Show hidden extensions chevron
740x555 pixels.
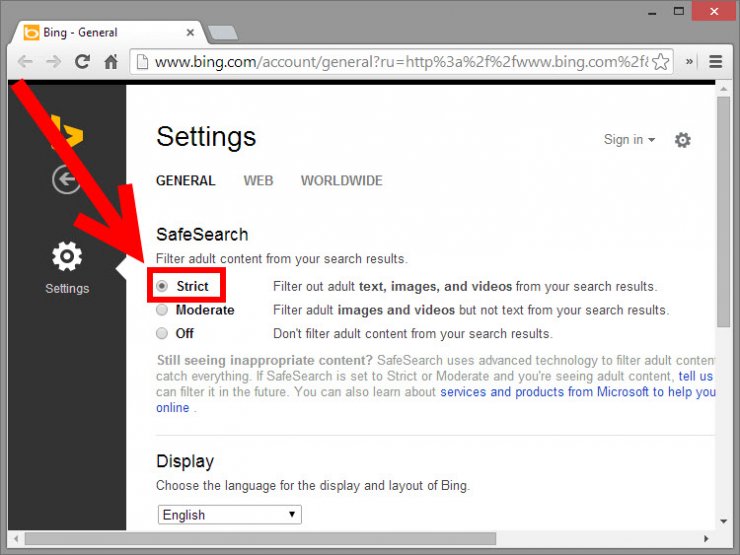click(x=689, y=61)
